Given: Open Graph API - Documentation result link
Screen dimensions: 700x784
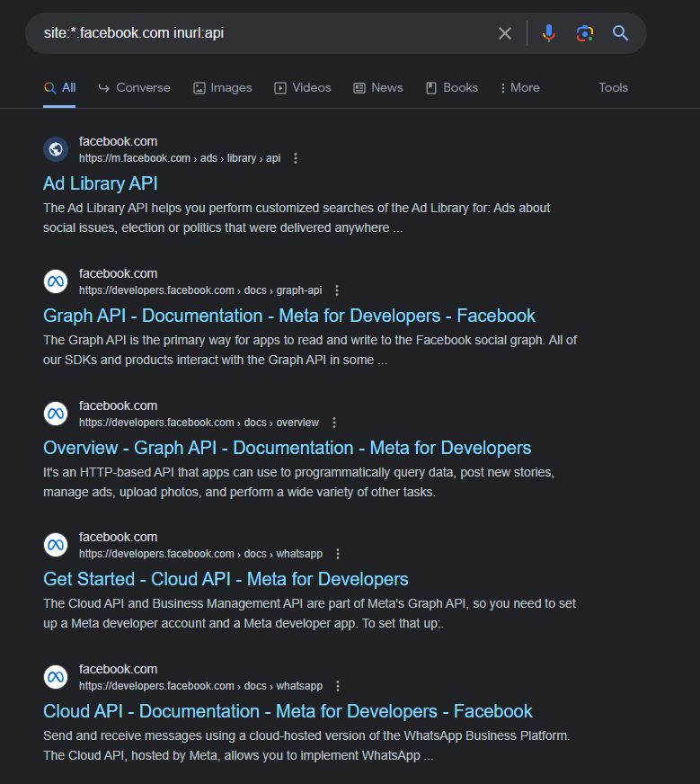Looking at the screenshot, I should click(x=288, y=316).
